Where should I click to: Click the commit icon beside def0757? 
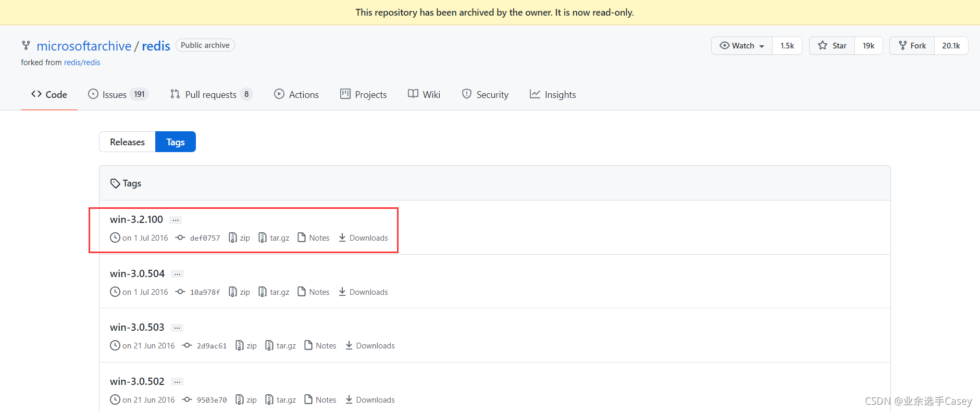[180, 238]
